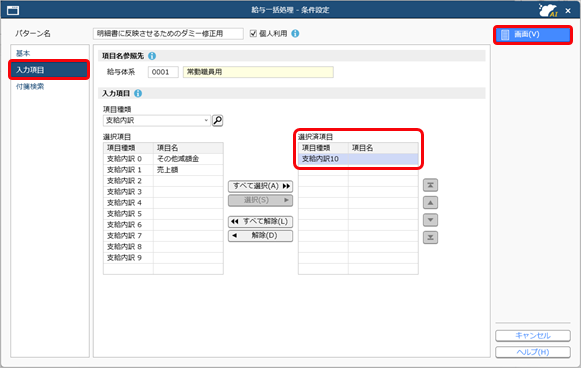Switch to the 付箋検索 tab
The image size is (581, 368).
point(30,87)
